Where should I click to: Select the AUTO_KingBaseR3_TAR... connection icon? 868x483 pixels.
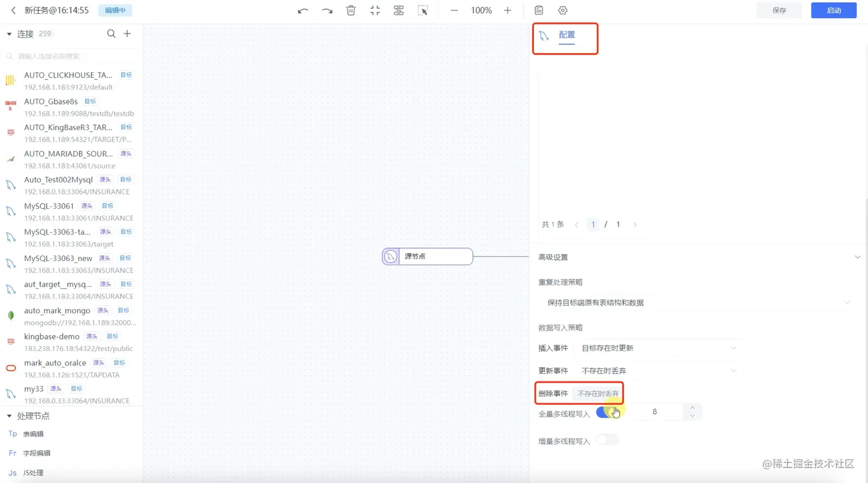pos(10,133)
